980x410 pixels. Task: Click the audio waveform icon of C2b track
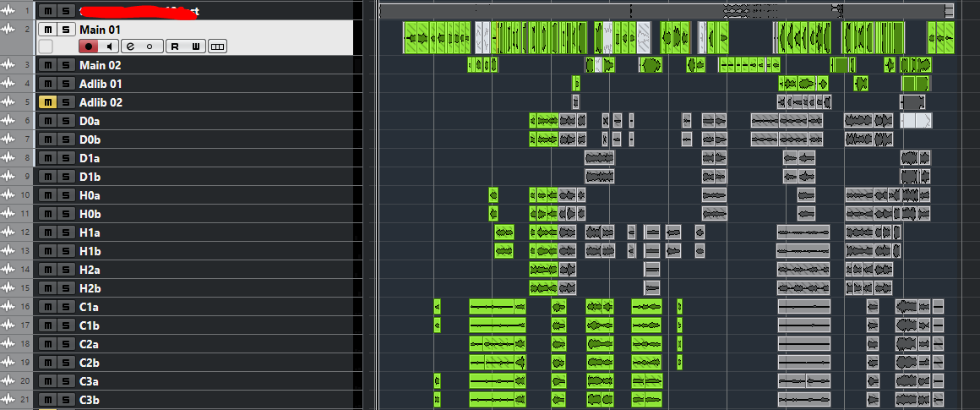[8, 363]
